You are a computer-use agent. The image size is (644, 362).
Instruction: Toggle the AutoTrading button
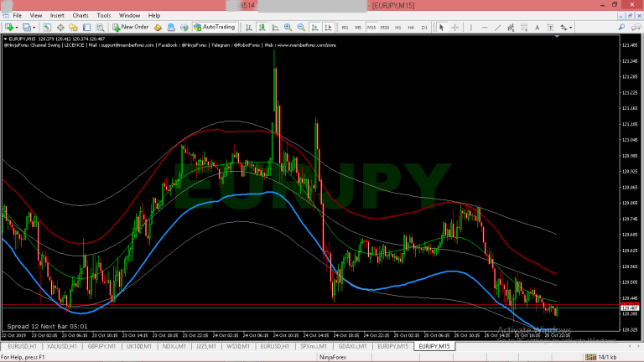[x=215, y=27]
